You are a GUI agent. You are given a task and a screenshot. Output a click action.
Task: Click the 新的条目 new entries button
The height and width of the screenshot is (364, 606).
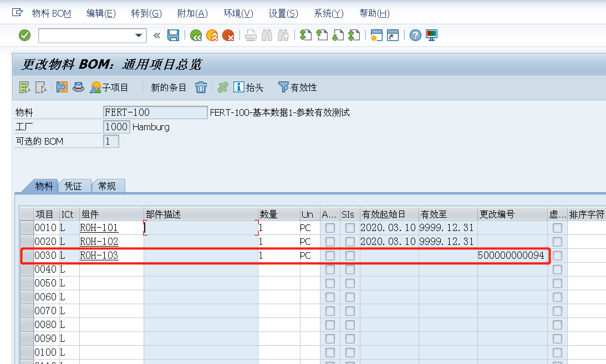click(x=169, y=88)
